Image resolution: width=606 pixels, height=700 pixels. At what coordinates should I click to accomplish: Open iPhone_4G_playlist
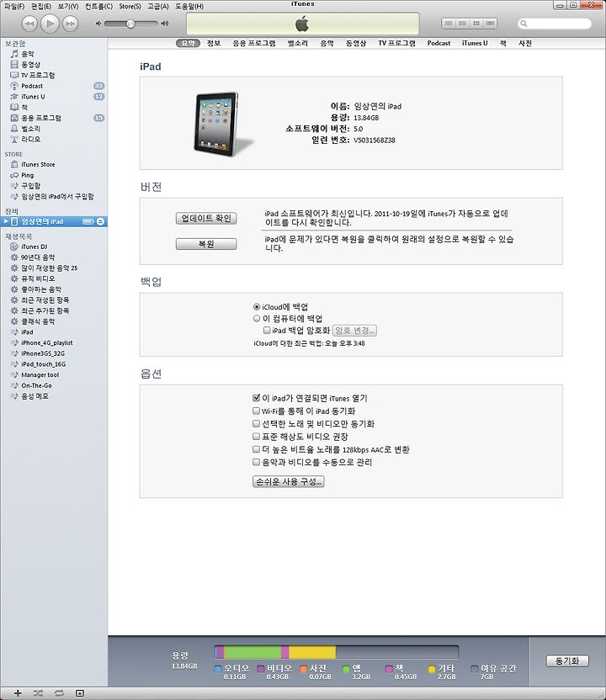(47, 343)
